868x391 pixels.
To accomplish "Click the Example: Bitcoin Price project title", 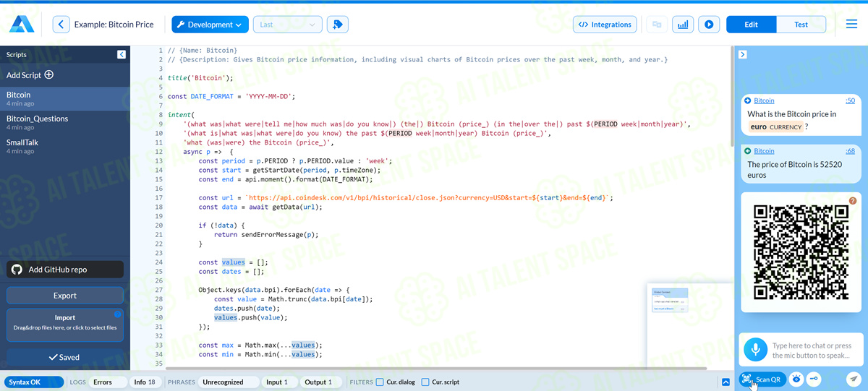I will click(x=116, y=25).
